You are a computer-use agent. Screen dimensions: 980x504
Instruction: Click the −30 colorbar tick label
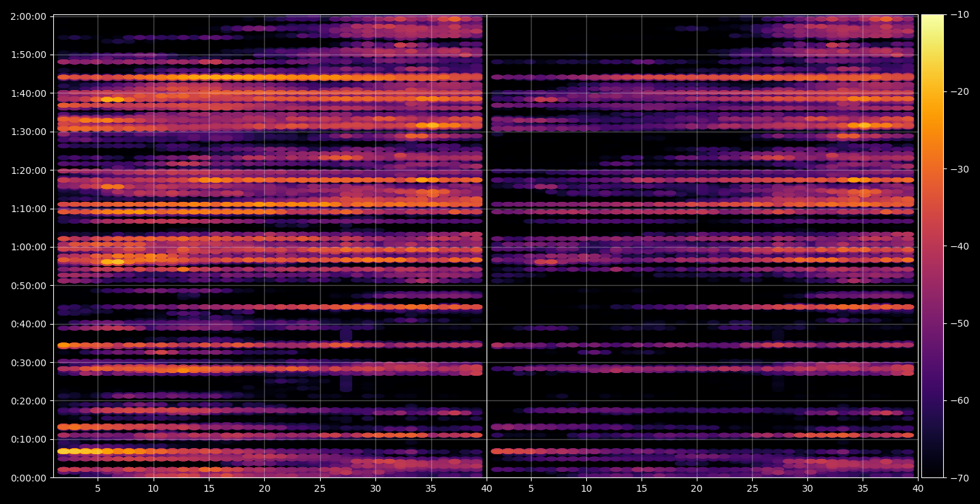pos(959,169)
